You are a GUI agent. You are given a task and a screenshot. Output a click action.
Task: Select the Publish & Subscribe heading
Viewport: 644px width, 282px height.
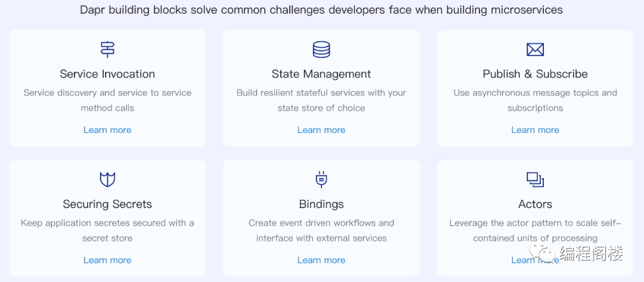(x=535, y=74)
